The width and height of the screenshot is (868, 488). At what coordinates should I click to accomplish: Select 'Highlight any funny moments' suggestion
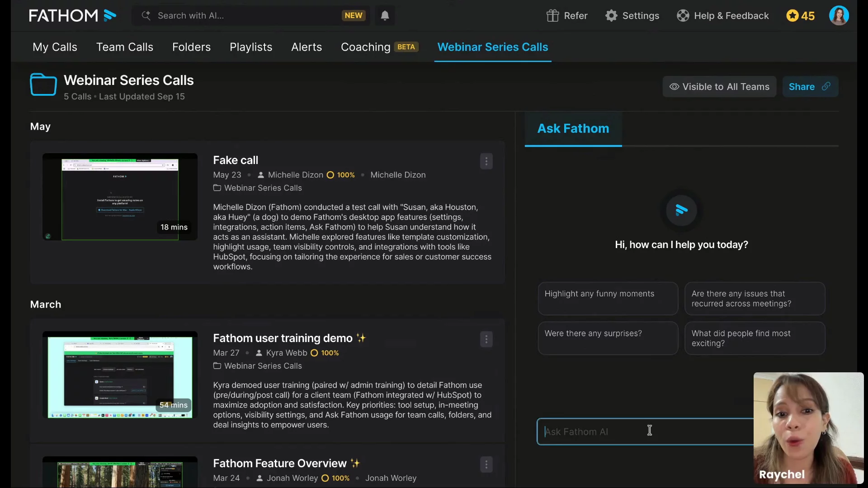point(608,298)
